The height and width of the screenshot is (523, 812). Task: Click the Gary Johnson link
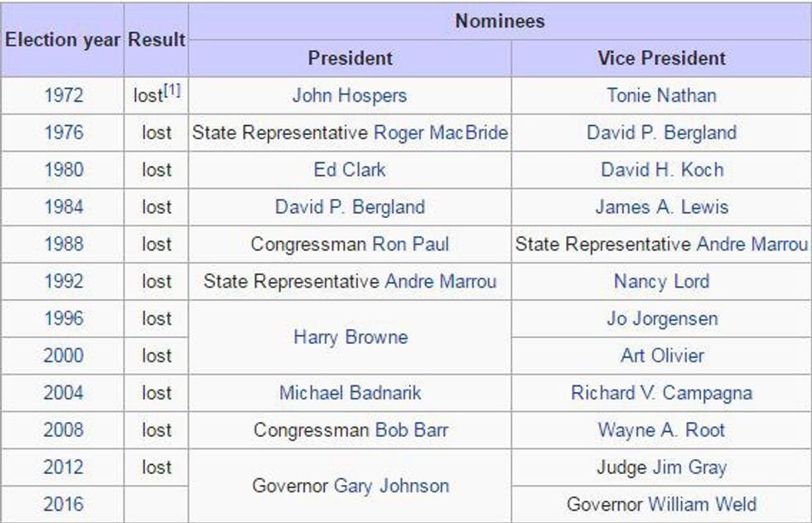point(391,486)
